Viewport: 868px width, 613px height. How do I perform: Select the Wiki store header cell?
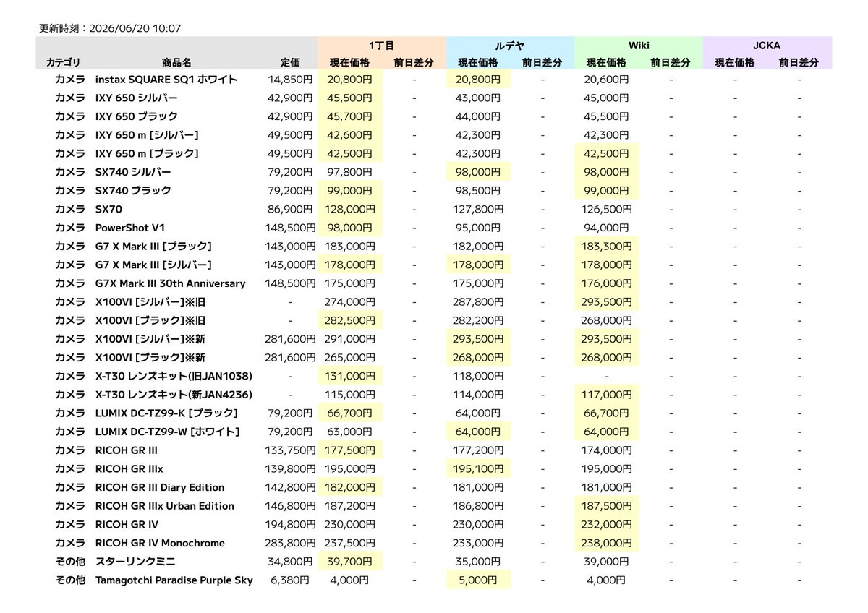[639, 46]
